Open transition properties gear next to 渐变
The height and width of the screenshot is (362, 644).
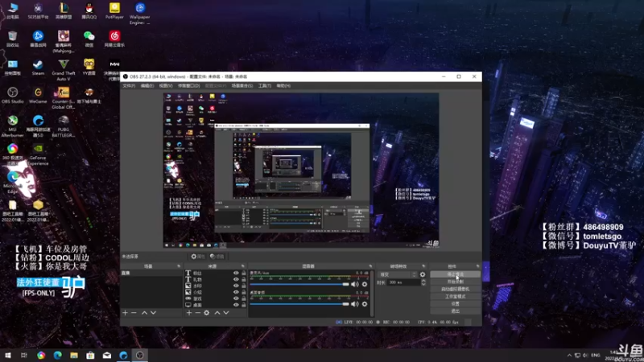(423, 274)
